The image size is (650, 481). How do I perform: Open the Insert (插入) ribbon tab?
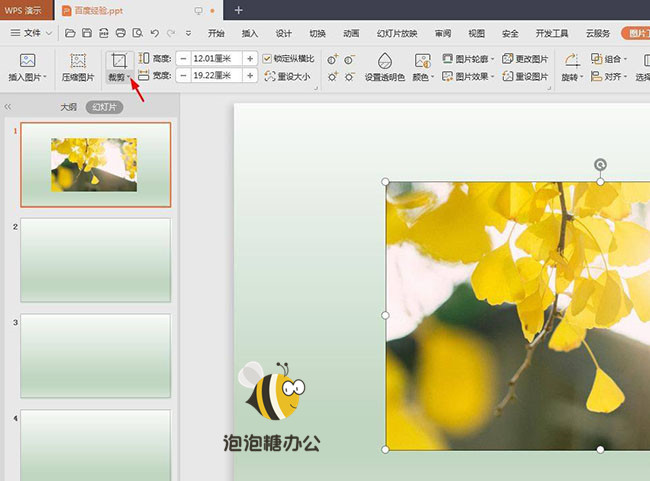point(250,33)
